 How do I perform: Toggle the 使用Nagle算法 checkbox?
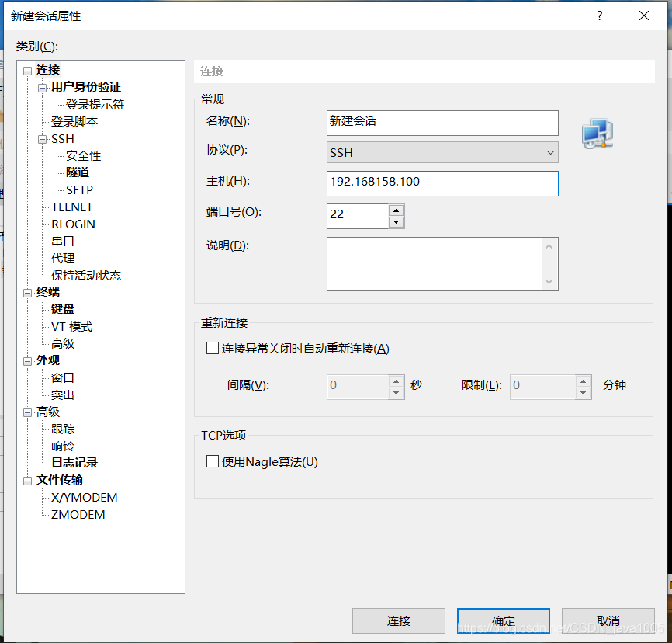pyautogui.click(x=213, y=461)
